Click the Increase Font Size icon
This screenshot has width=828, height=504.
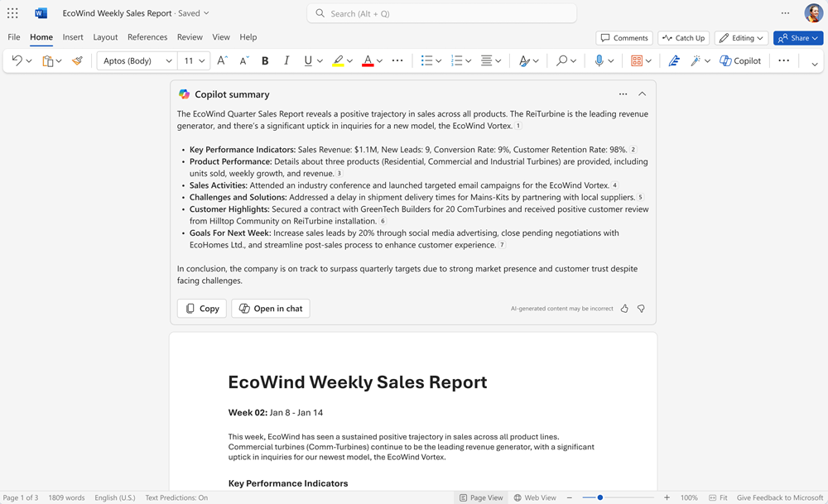coord(221,60)
